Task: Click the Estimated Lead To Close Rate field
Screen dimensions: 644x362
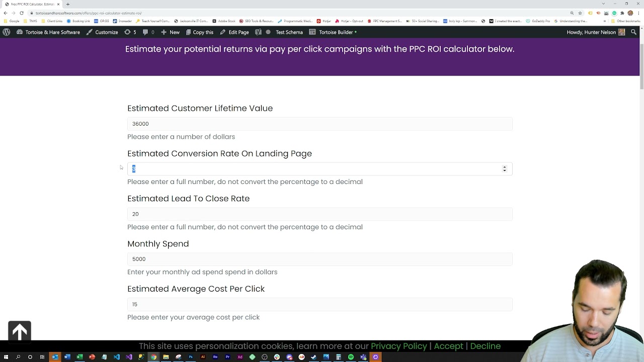Action: point(320,214)
